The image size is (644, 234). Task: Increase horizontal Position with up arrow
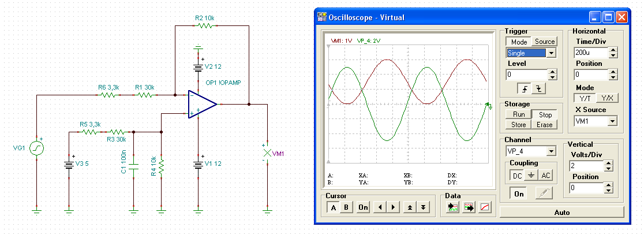coord(613,72)
